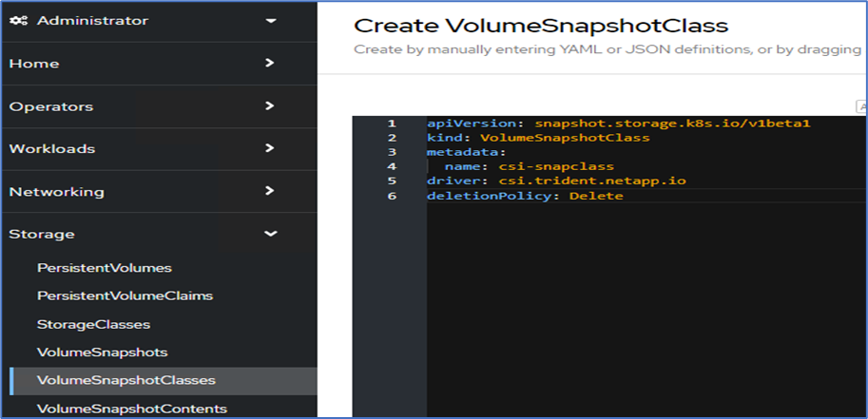Click the apiVersion line in YAML editor
Screen dimensions: 868x419
pos(618,124)
